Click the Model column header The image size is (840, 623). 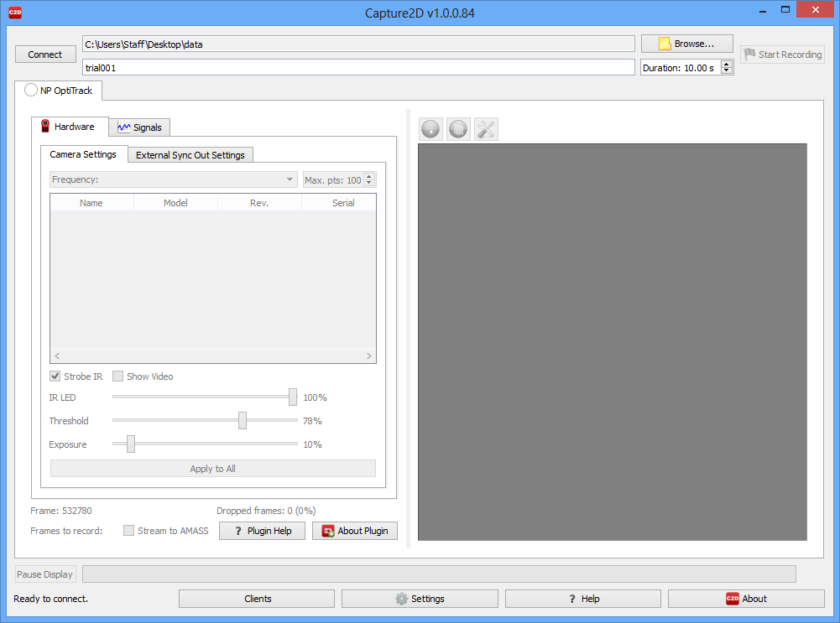pos(175,203)
